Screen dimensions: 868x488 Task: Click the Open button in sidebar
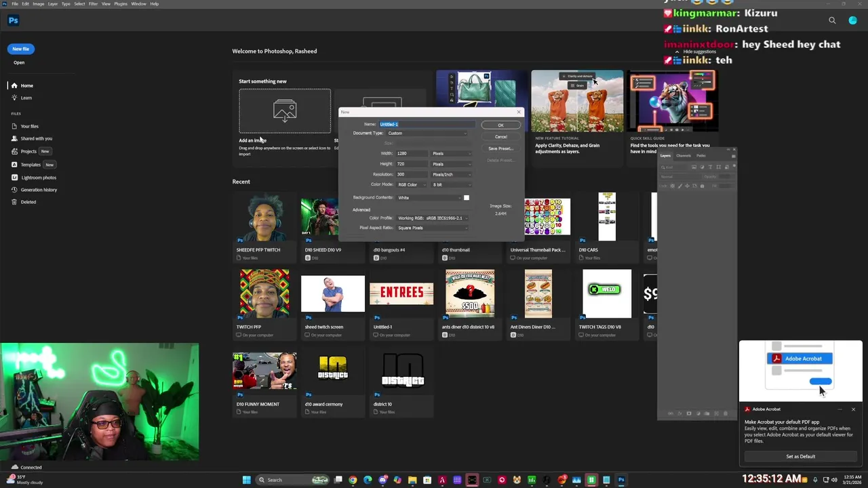tap(19, 62)
